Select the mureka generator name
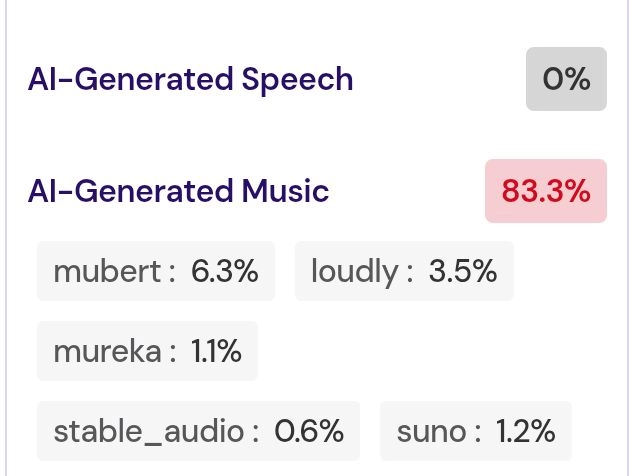The width and height of the screenshot is (630, 476). [x=108, y=351]
